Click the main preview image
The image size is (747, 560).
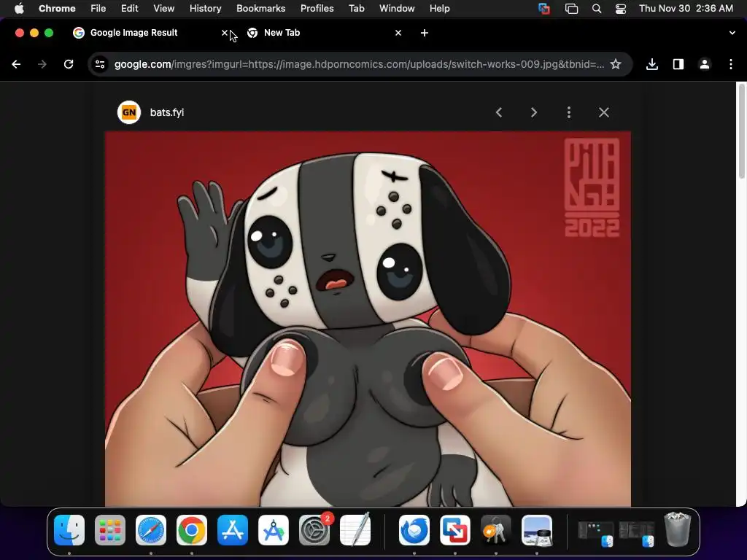pos(368,319)
